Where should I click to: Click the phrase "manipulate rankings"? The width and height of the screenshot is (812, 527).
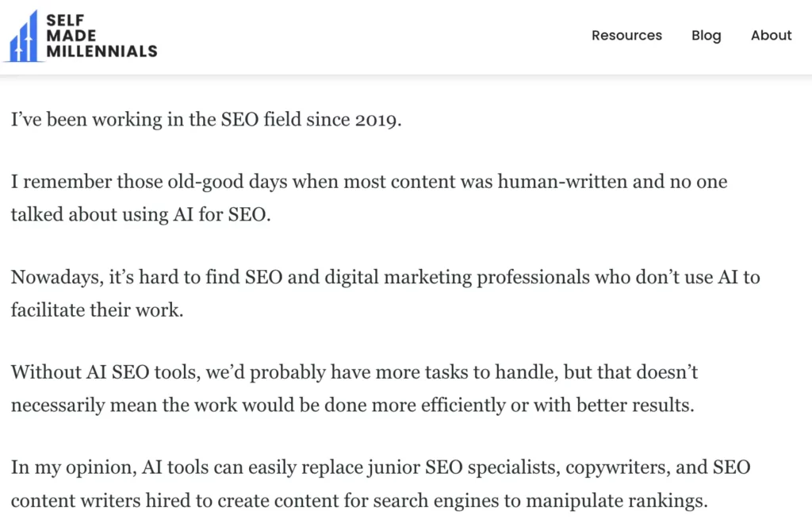click(x=623, y=500)
